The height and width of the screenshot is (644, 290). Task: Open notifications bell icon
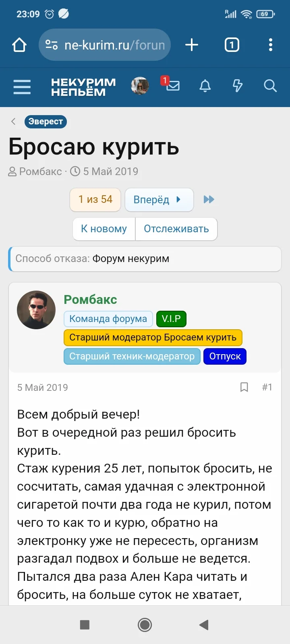point(205,86)
